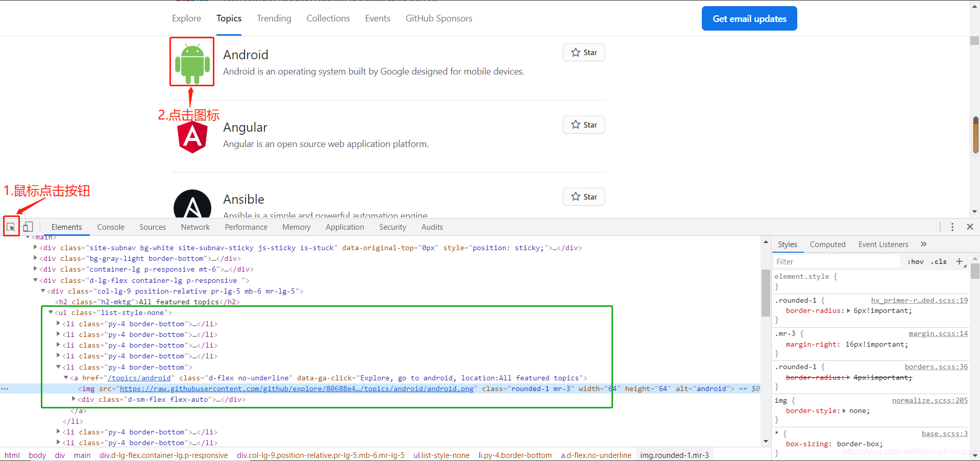This screenshot has width=980, height=461.
Task: Collapse the d-lg-flex container-lg div node
Action: click(x=35, y=280)
